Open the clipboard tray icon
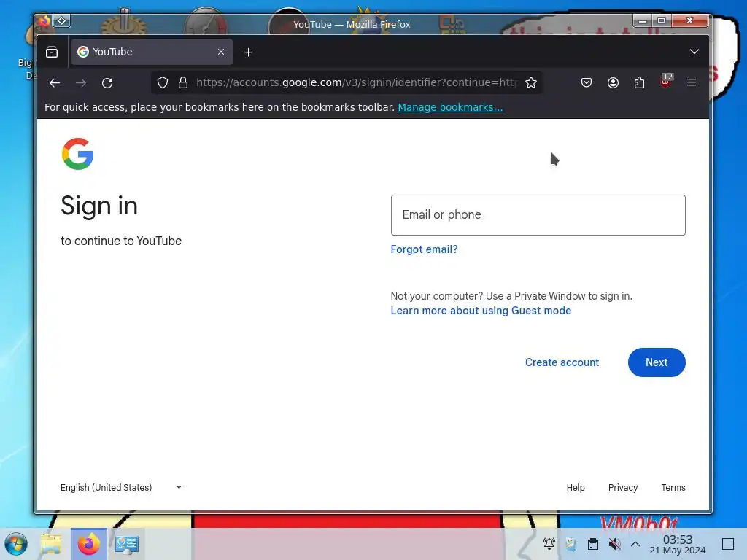 [592, 544]
